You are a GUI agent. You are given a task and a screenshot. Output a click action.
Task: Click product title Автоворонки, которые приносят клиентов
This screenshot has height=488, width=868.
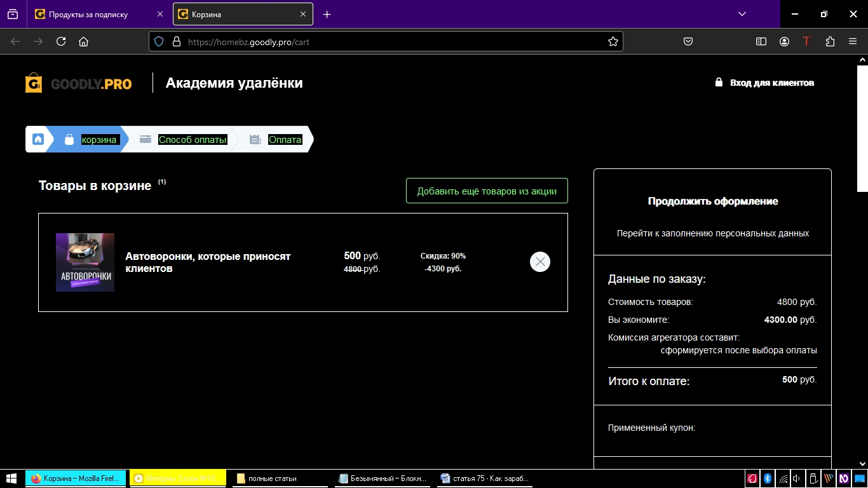[208, 262]
